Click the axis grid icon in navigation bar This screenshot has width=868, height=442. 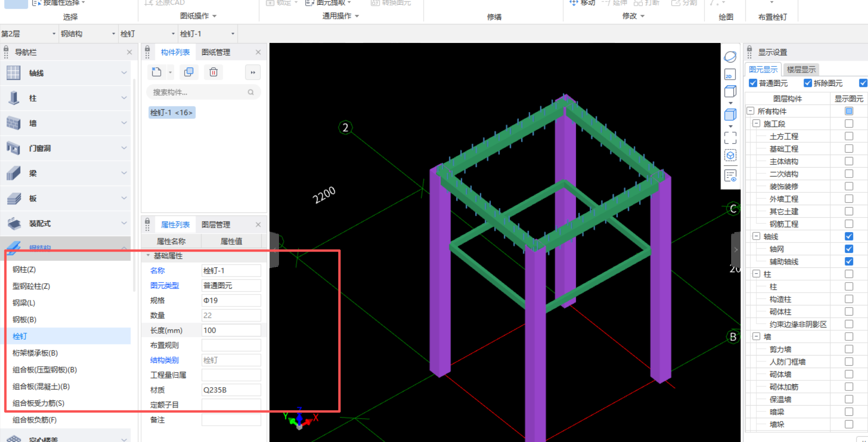point(13,73)
